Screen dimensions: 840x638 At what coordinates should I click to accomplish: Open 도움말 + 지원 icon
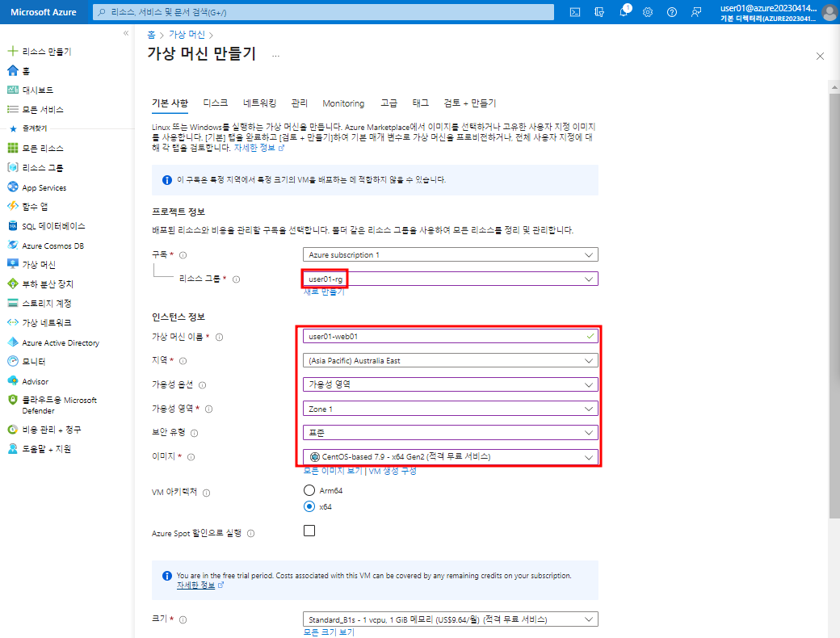pos(12,448)
